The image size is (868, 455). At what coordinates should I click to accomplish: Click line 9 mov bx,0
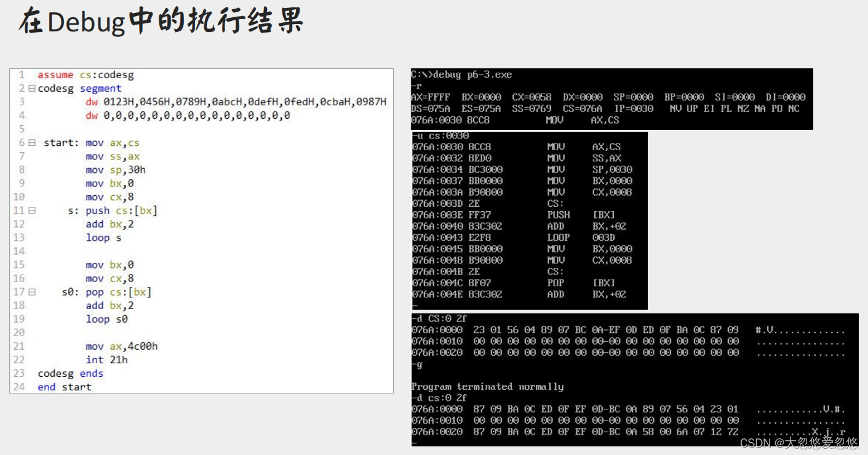pyautogui.click(x=109, y=183)
